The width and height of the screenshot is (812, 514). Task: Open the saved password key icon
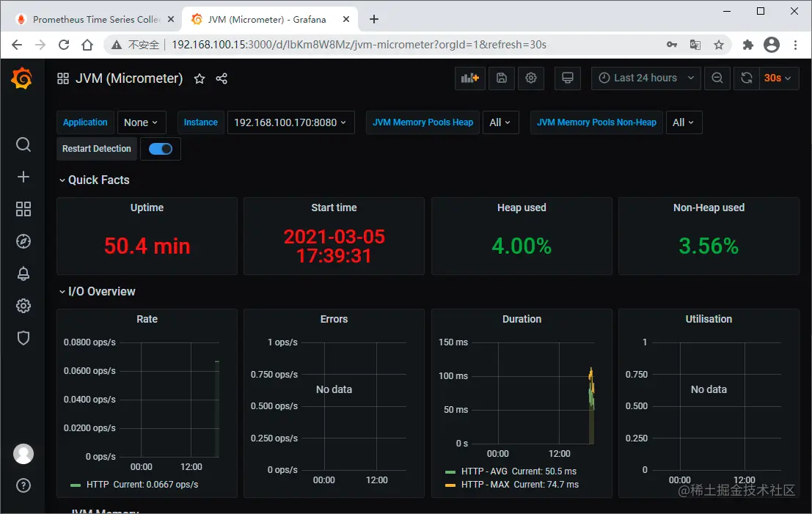672,45
